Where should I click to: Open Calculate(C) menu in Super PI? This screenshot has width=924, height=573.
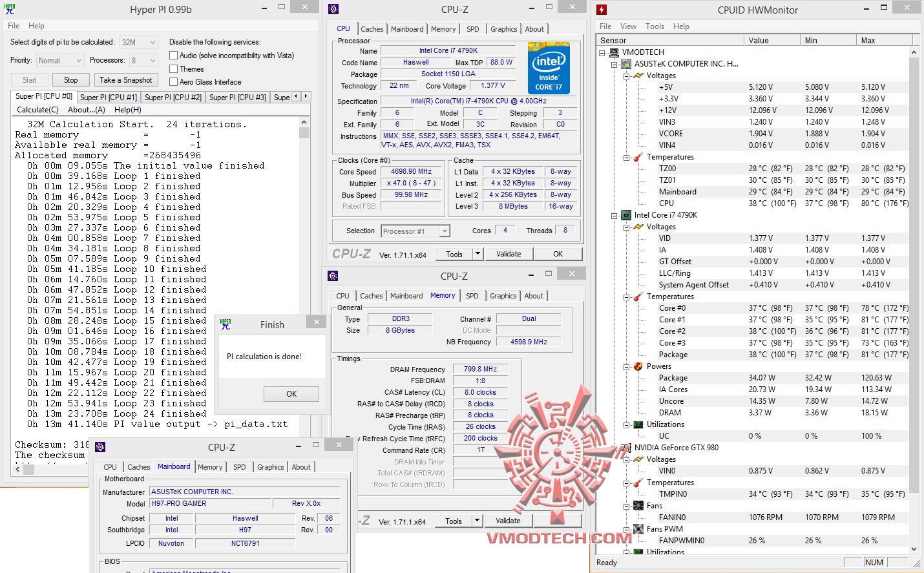(x=37, y=110)
